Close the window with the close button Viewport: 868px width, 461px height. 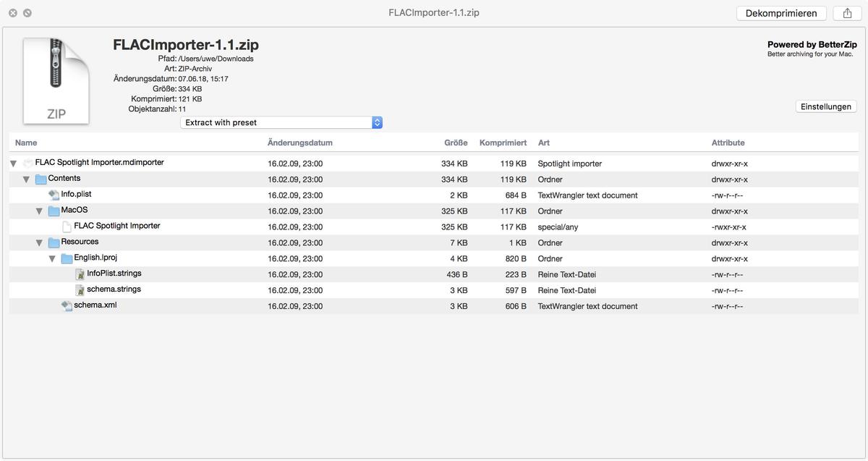point(13,13)
